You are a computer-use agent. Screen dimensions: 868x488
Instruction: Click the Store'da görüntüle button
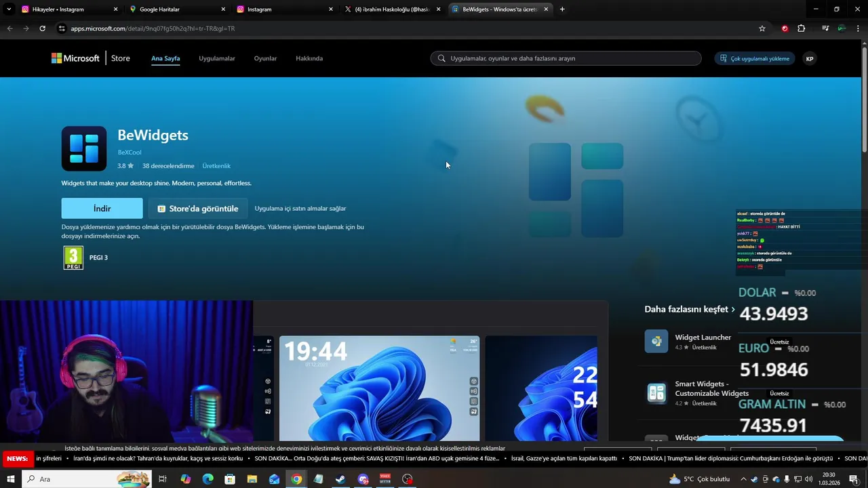pyautogui.click(x=197, y=209)
